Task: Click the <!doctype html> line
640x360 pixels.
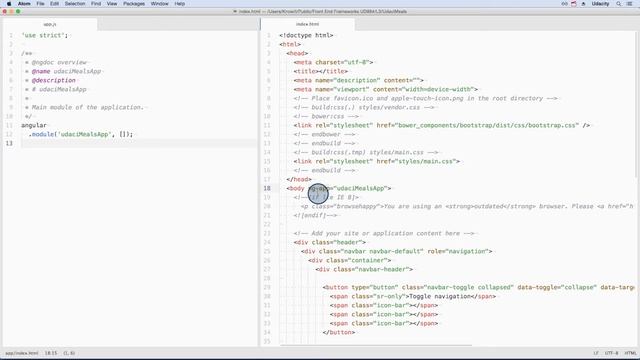Action: [306, 36]
